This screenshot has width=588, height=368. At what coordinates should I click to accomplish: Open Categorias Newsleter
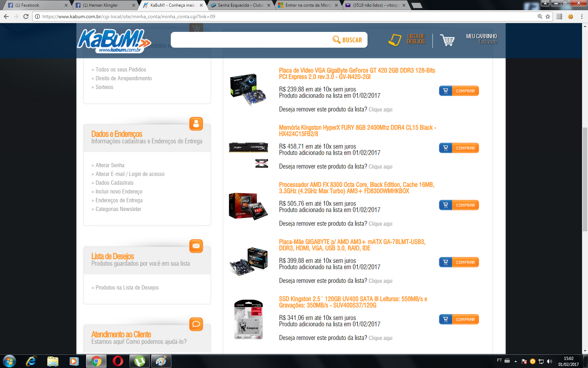[x=118, y=209]
